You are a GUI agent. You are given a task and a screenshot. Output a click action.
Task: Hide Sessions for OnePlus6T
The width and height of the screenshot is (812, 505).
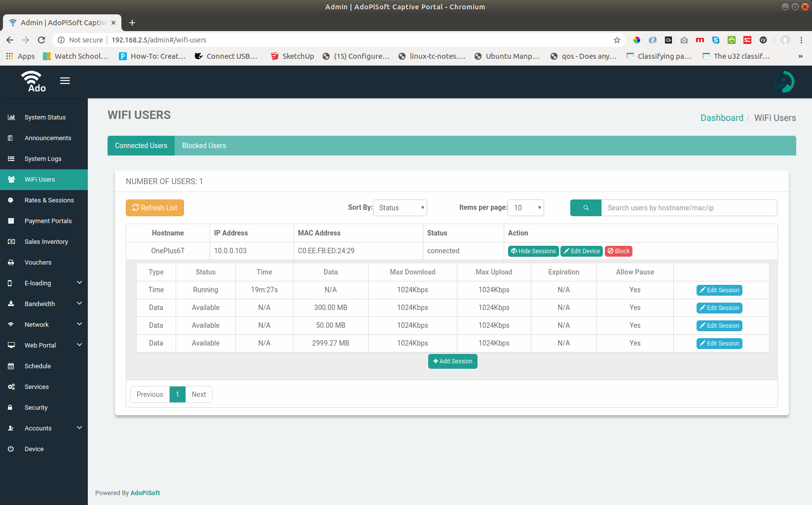point(533,251)
